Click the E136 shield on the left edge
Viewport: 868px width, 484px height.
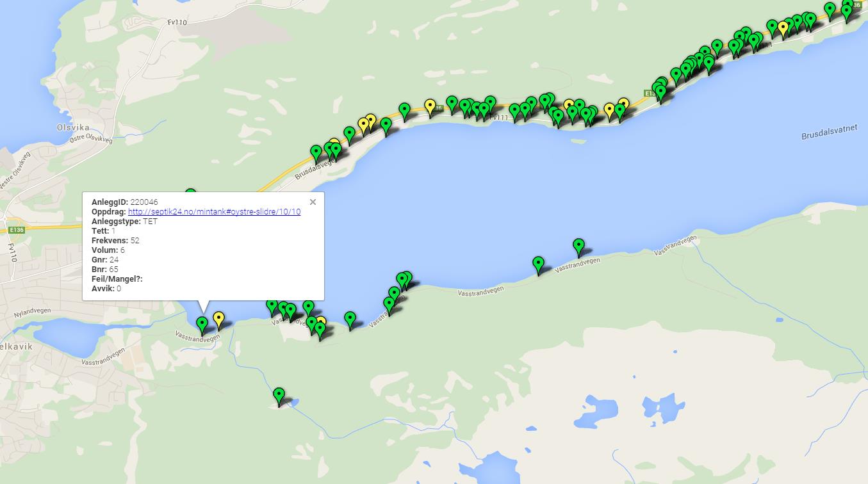pyautogui.click(x=15, y=230)
